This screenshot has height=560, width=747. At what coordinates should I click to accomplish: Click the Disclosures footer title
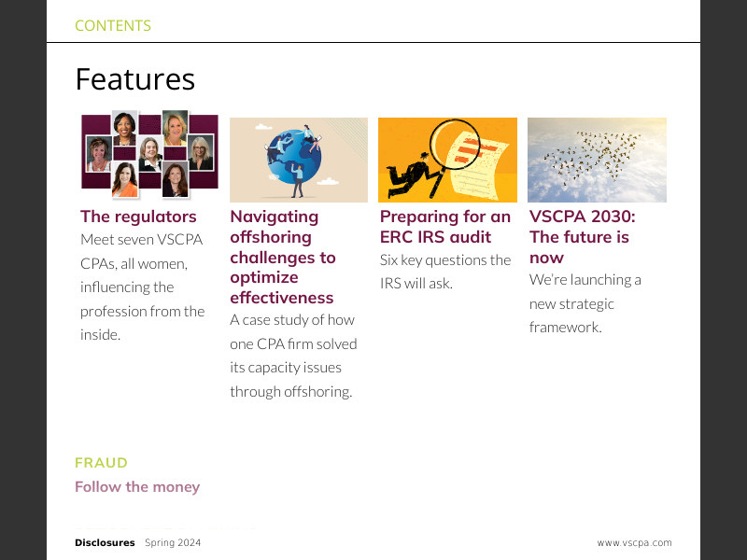tap(105, 543)
